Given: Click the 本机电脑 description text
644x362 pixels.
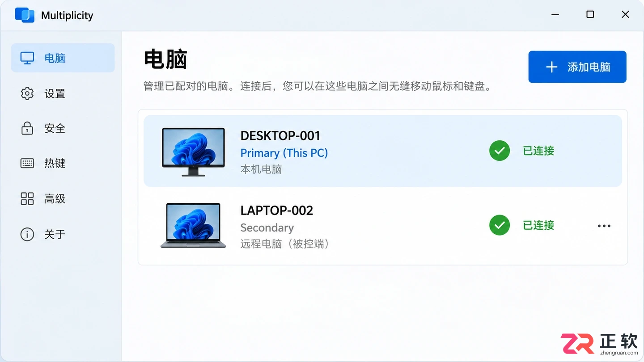Looking at the screenshot, I should click(x=261, y=169).
